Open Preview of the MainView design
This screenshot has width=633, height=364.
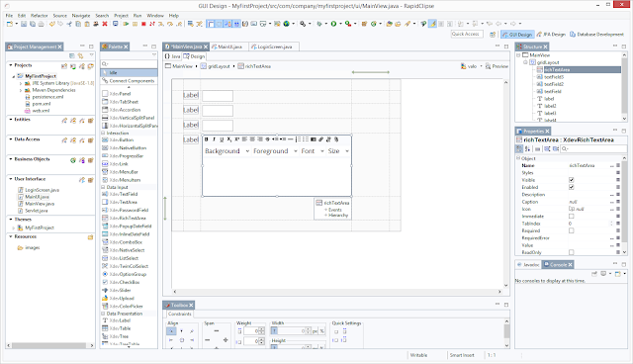click(497, 66)
